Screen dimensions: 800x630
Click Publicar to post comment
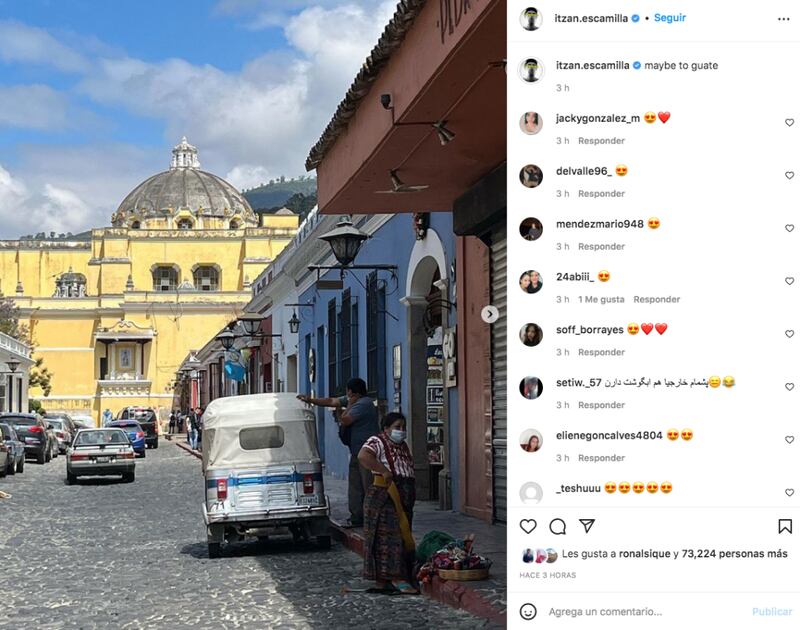[772, 611]
